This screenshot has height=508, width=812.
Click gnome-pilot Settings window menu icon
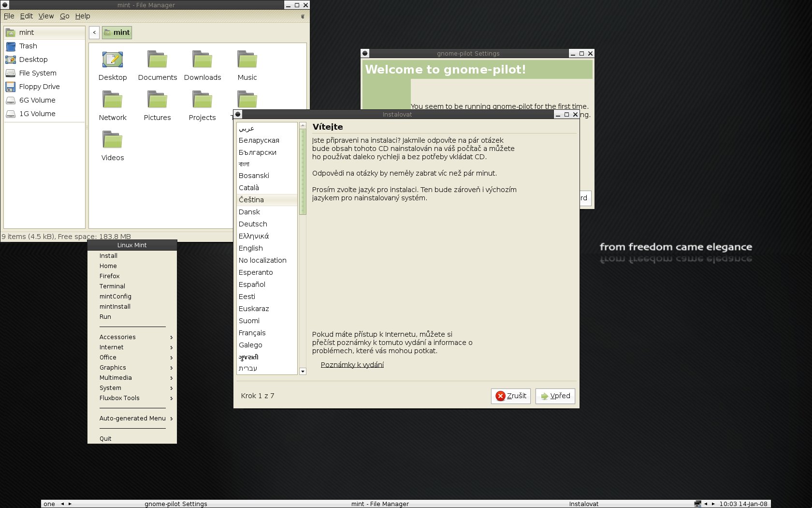pos(365,53)
